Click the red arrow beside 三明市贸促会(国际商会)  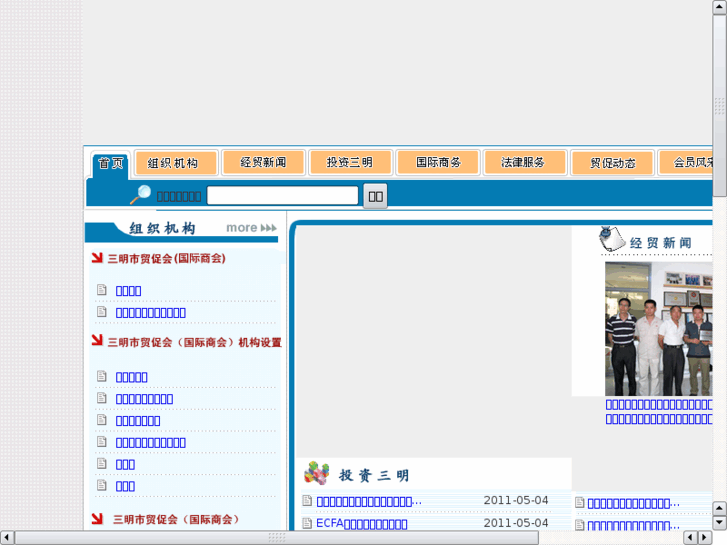(97, 257)
